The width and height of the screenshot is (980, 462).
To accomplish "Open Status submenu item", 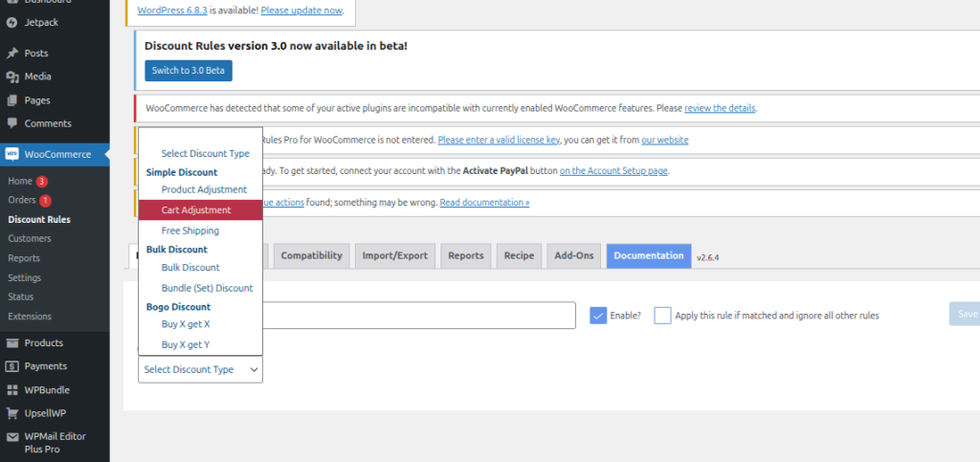I will point(21,297).
